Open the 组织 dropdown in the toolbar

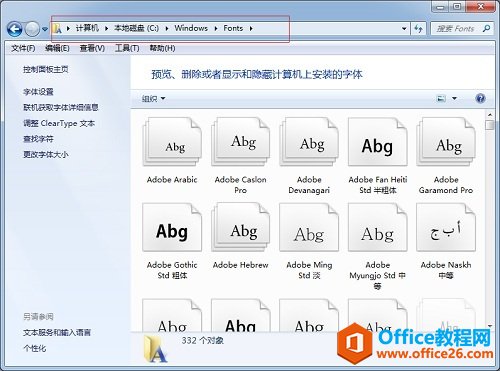(x=153, y=99)
